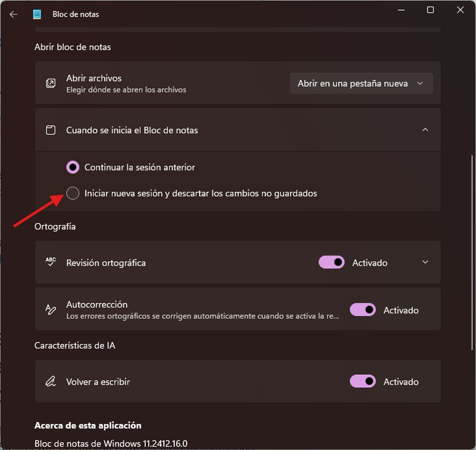Expand Revisión ortográfica options chevron

425,262
